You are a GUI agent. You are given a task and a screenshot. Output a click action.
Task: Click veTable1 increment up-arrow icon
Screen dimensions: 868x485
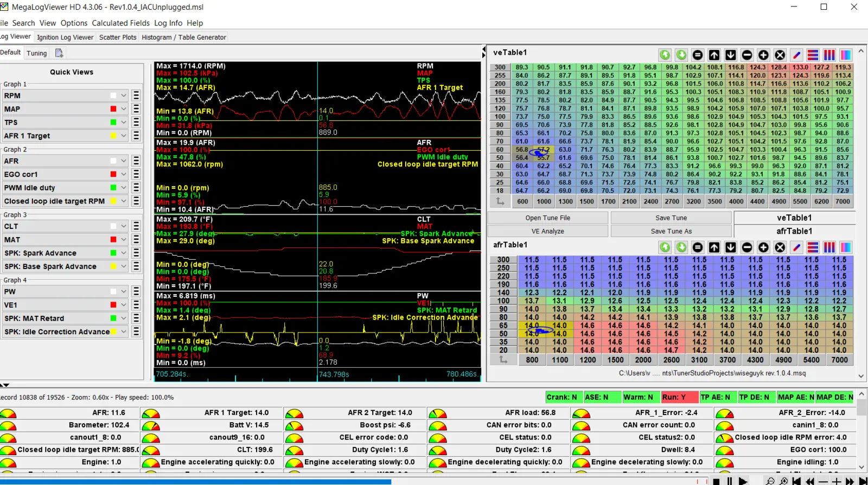pos(714,55)
